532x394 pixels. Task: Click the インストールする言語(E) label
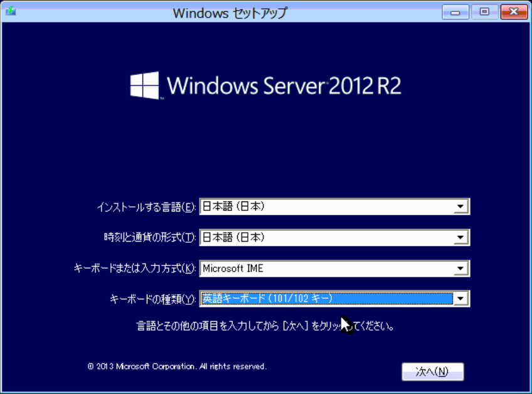(x=147, y=207)
